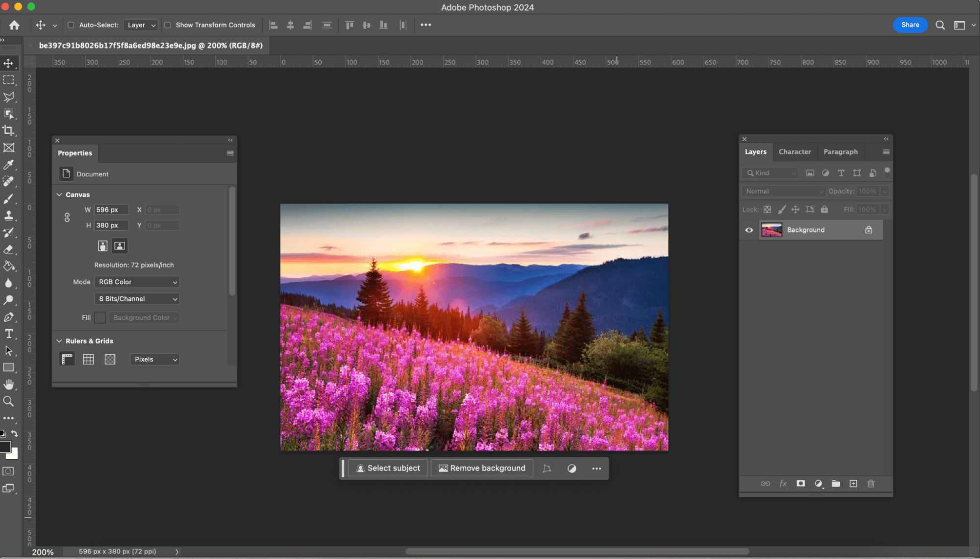Hide the Background layer via eye icon
Screen dimensions: 980x559
(x=749, y=230)
